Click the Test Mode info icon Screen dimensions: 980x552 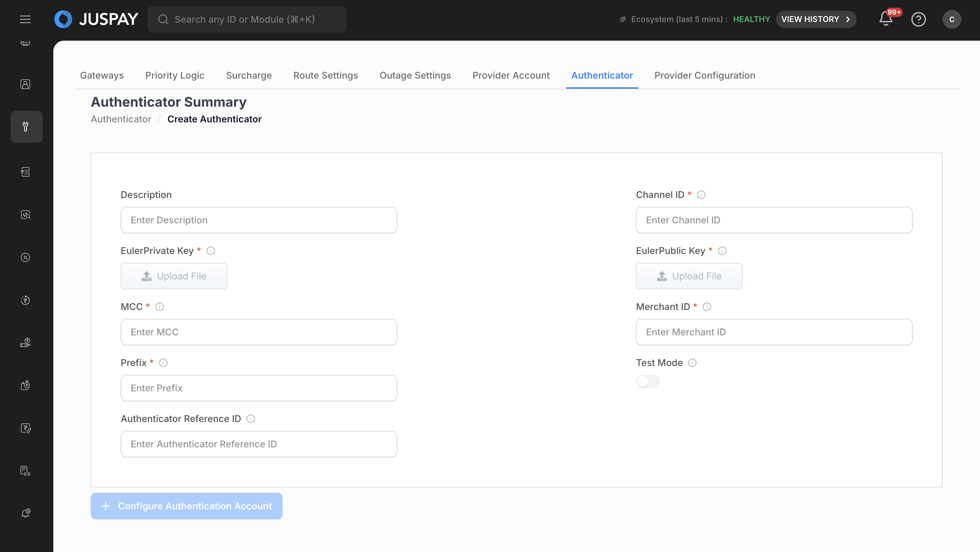click(x=692, y=363)
